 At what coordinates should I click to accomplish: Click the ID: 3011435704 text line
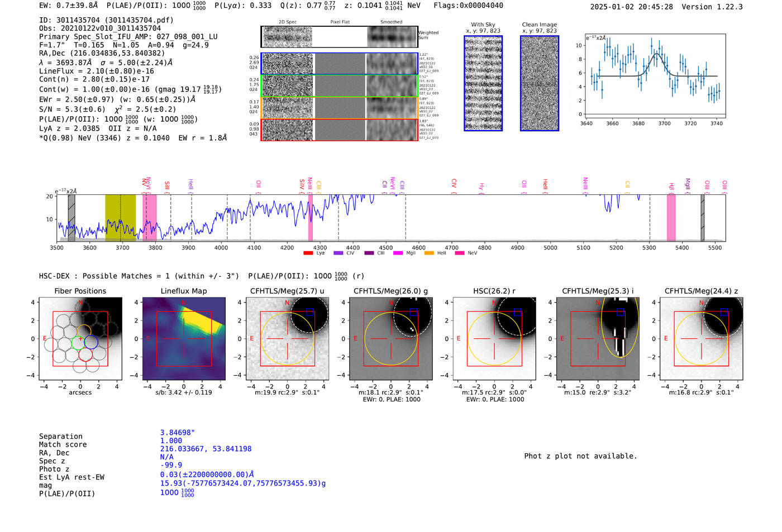point(106,20)
